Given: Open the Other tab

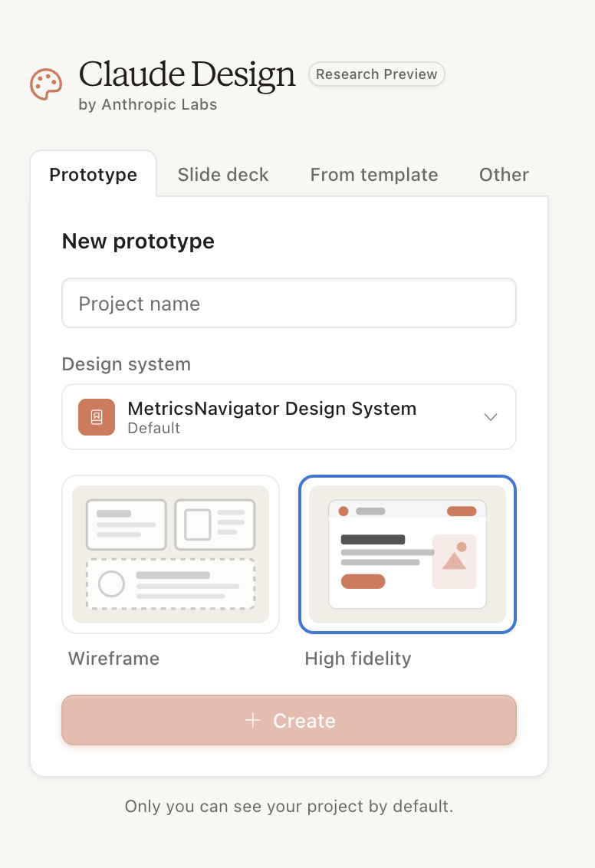Looking at the screenshot, I should click(x=504, y=174).
